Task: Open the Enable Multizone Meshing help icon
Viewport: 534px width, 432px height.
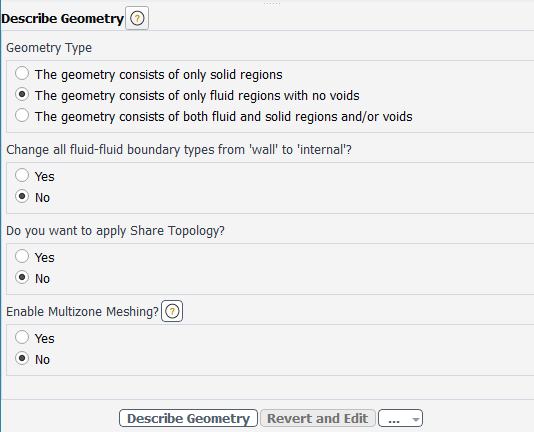Action: (x=172, y=311)
